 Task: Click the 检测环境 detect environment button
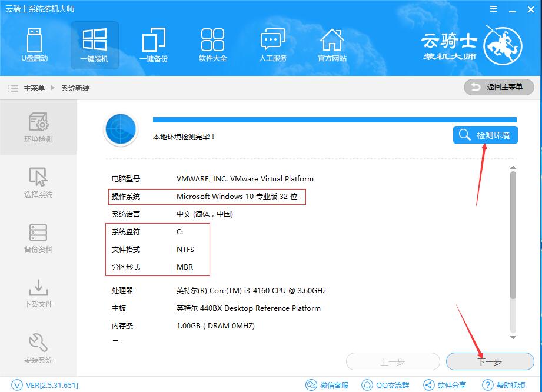click(x=485, y=135)
